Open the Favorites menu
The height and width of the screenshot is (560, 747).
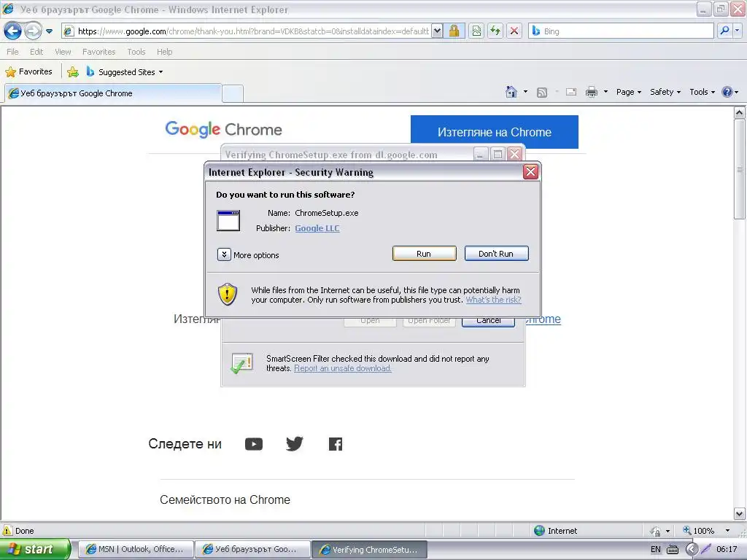[98, 52]
